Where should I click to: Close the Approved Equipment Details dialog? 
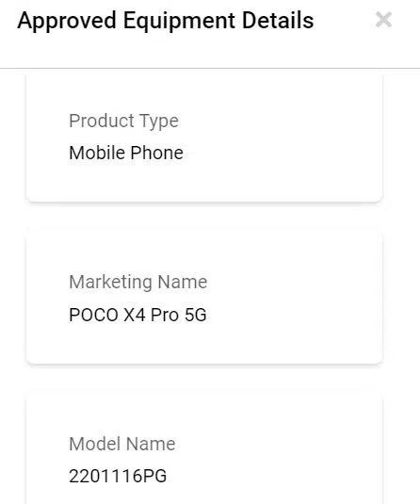click(x=383, y=20)
